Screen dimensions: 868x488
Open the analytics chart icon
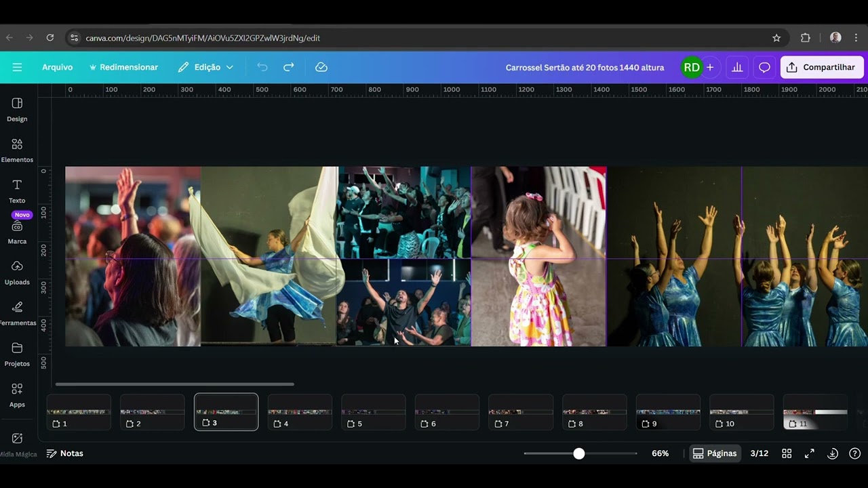point(736,67)
